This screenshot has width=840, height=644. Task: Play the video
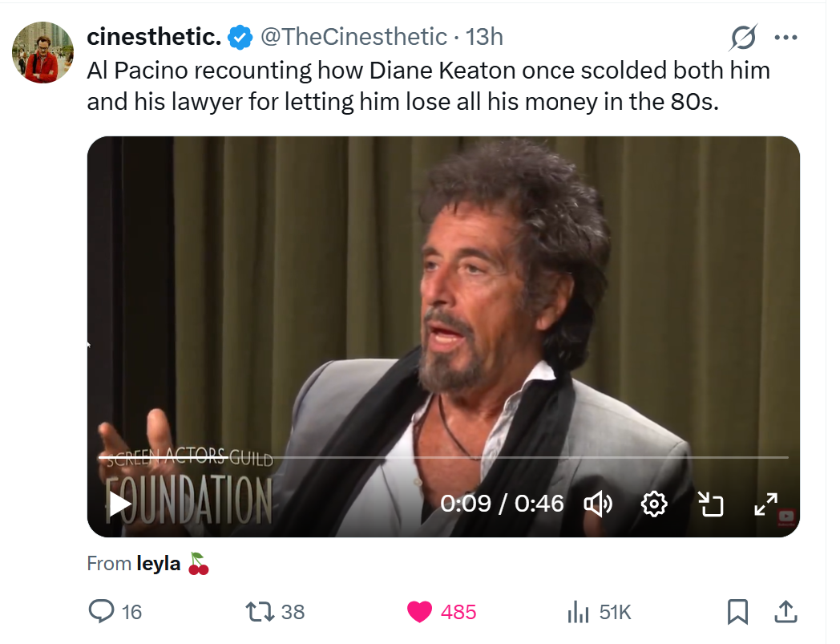point(120,504)
